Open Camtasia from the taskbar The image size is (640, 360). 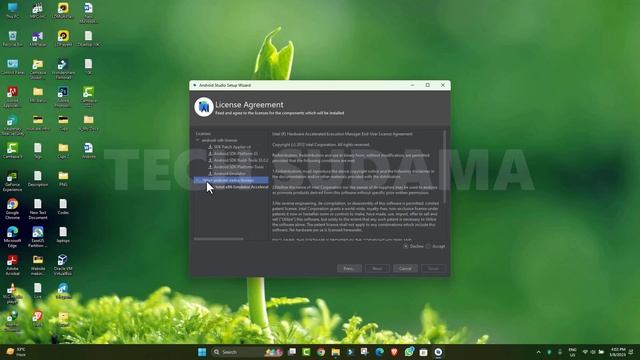[306, 352]
